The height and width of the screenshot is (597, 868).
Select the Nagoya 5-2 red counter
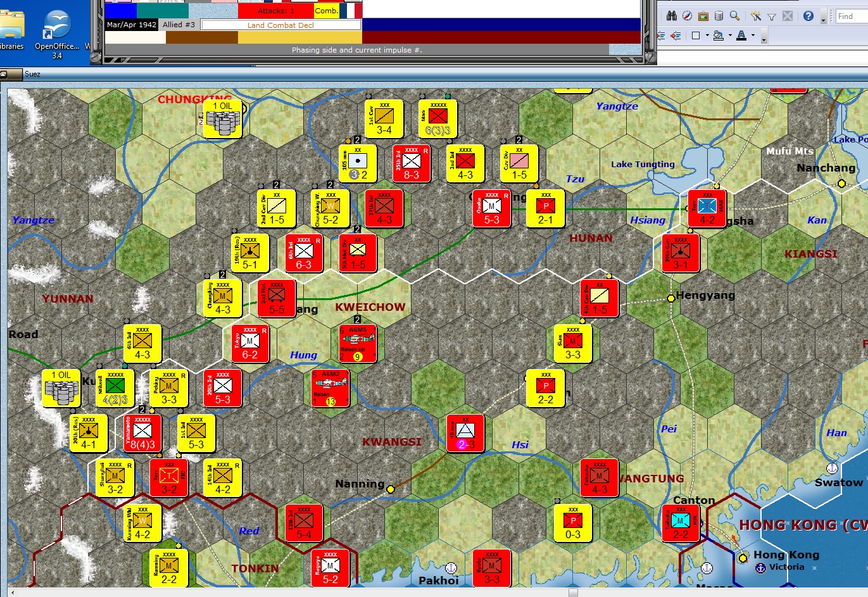(330, 568)
